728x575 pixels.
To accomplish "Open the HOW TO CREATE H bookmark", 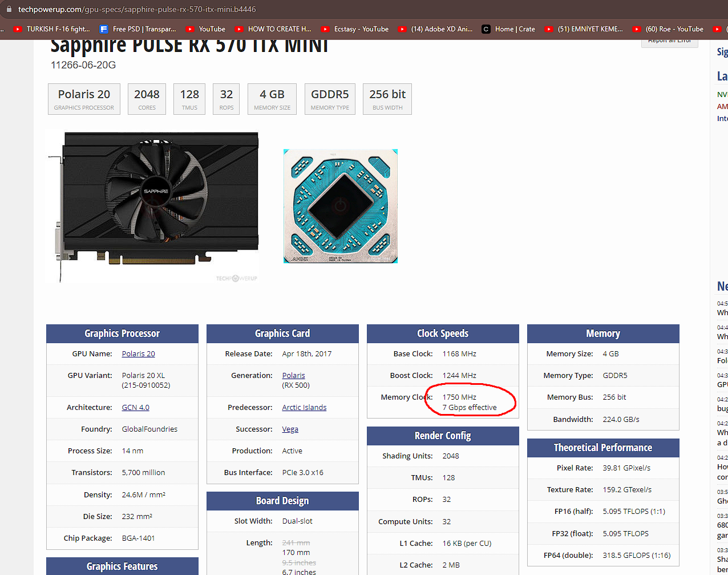I will (x=273, y=29).
